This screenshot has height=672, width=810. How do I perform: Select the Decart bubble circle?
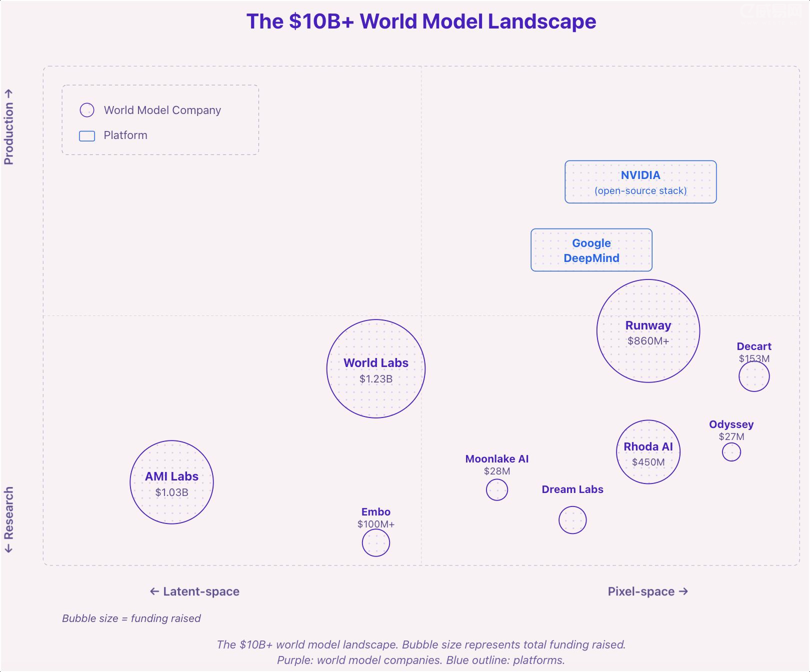point(754,376)
